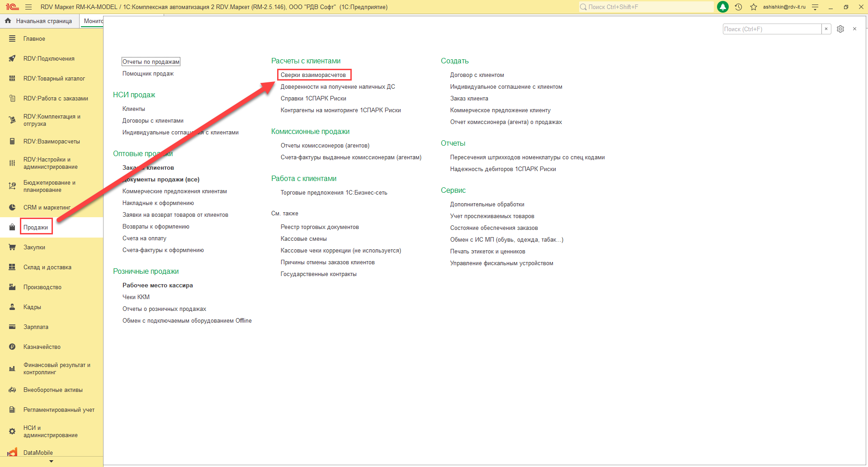Open Кассовые смены link
The image size is (868, 467).
(x=304, y=239)
